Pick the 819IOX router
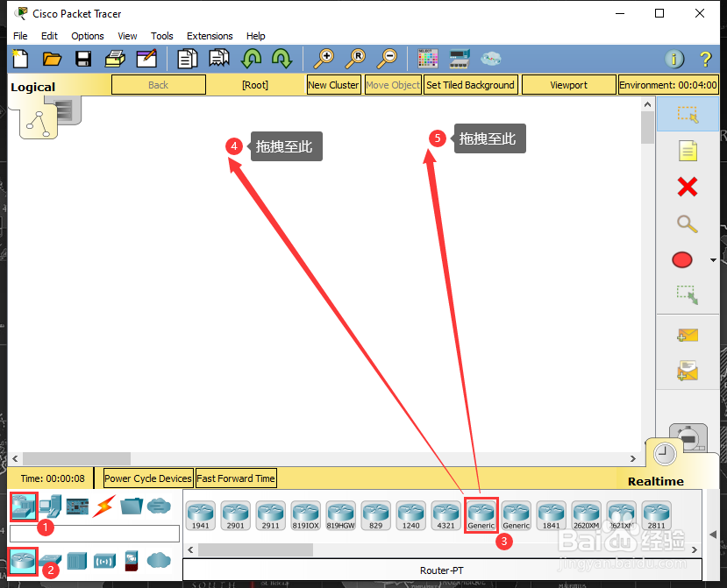Screen dimensions: 727x588 coord(306,515)
